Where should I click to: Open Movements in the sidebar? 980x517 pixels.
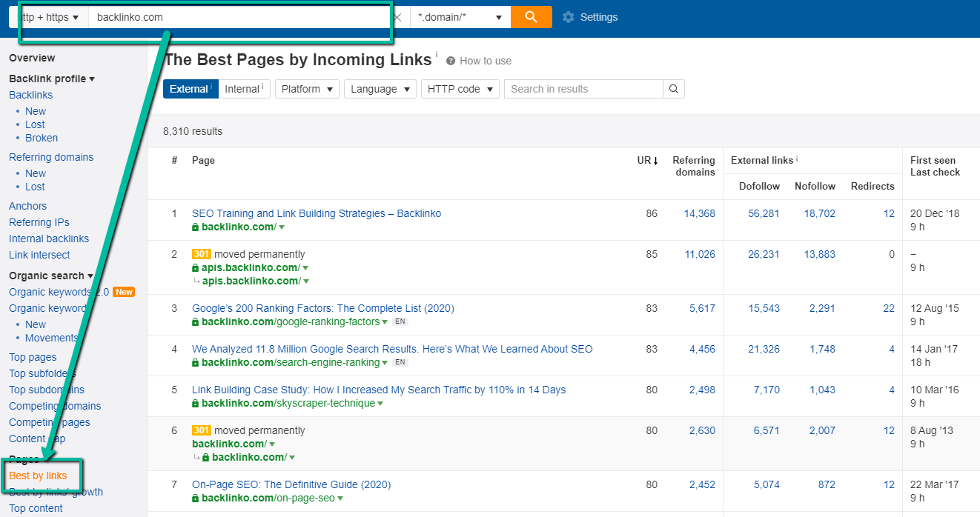52,338
